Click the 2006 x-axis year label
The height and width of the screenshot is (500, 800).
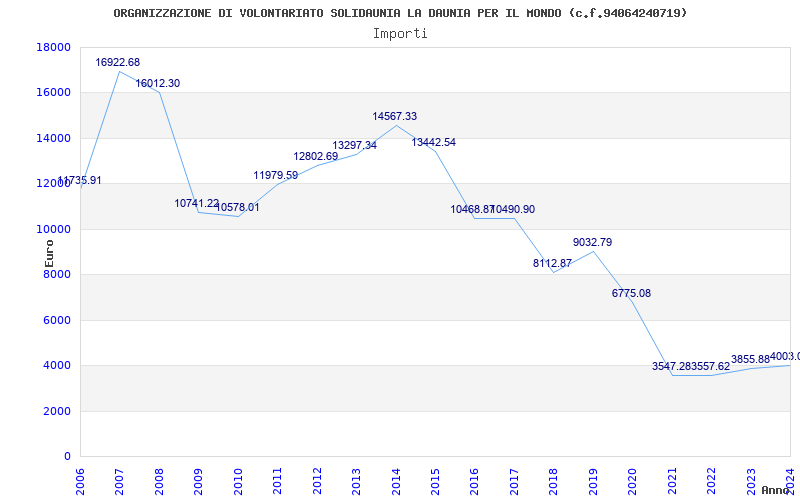click(x=80, y=482)
